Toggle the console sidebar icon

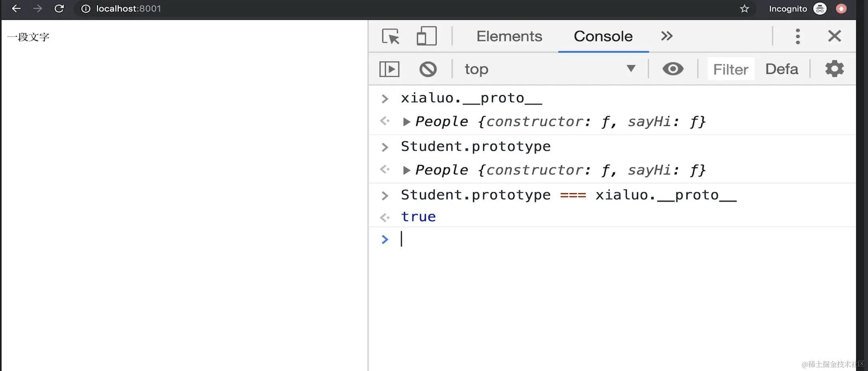(x=389, y=69)
